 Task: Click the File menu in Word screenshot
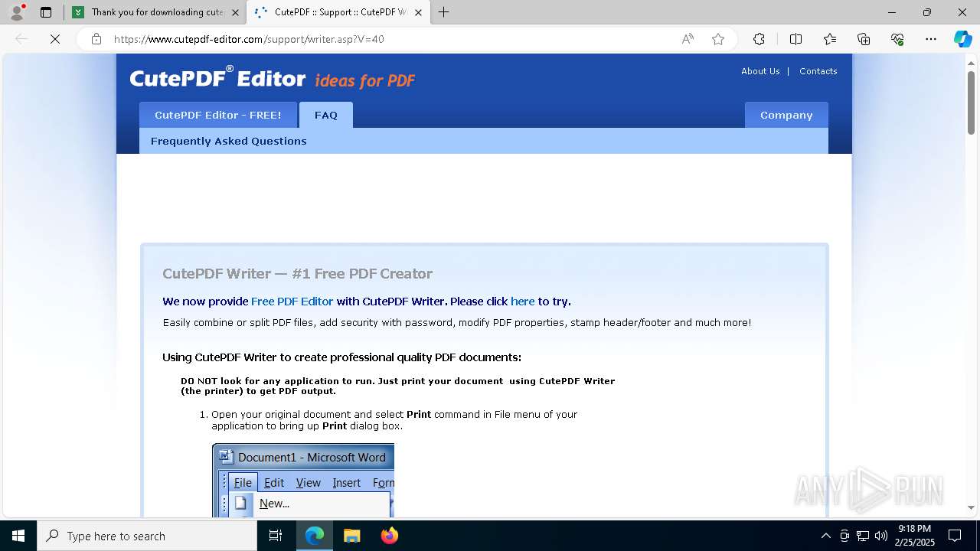243,483
